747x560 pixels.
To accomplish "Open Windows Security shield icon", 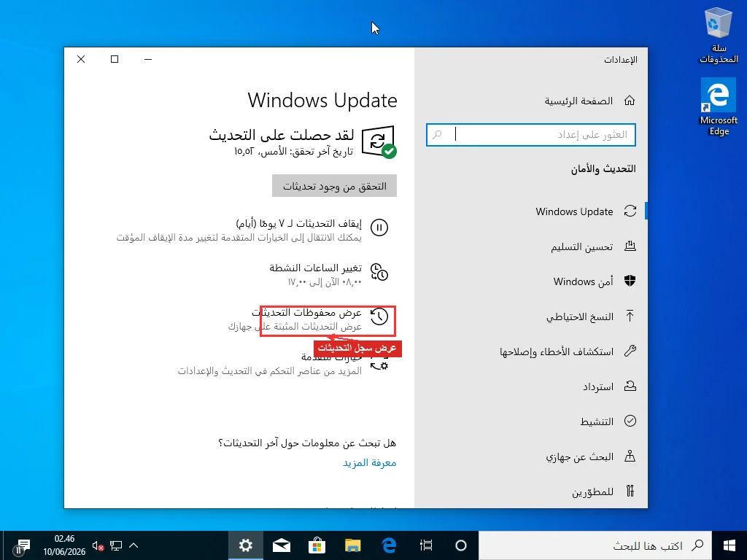I will 630,281.
